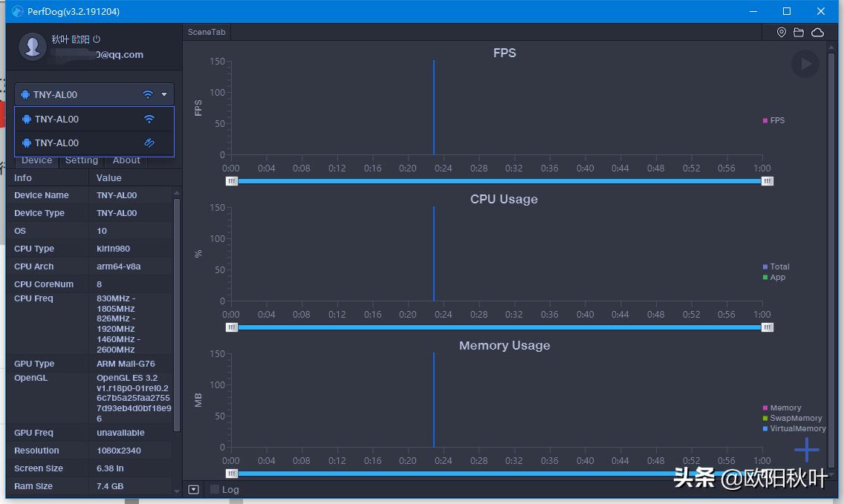Select the Resolution value 1080x2340
The height and width of the screenshot is (504, 844).
coord(118,451)
